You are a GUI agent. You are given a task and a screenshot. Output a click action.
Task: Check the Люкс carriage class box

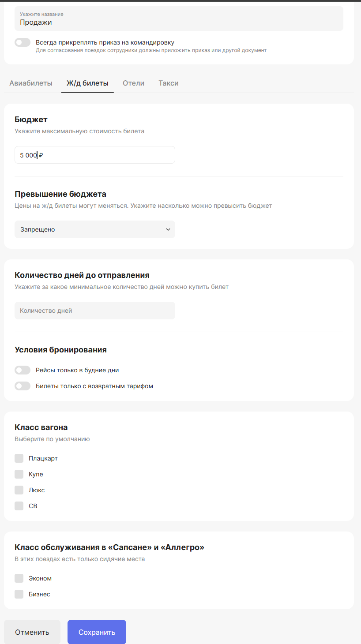[x=19, y=490]
